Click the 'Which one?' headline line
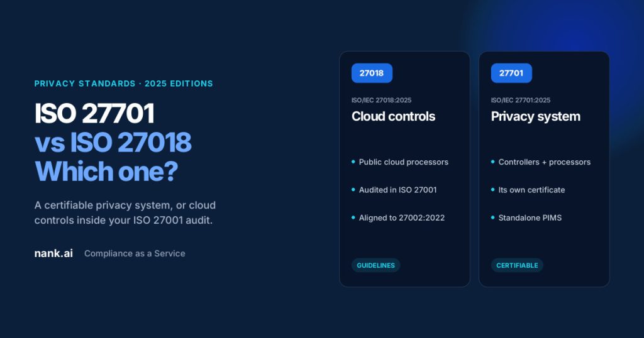 pos(106,172)
